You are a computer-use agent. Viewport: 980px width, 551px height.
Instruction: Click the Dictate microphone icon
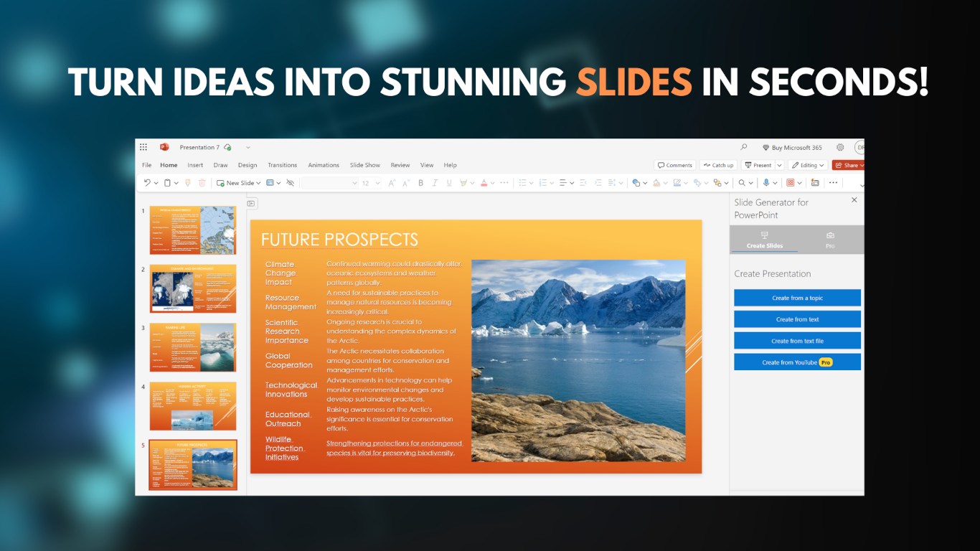pos(766,183)
